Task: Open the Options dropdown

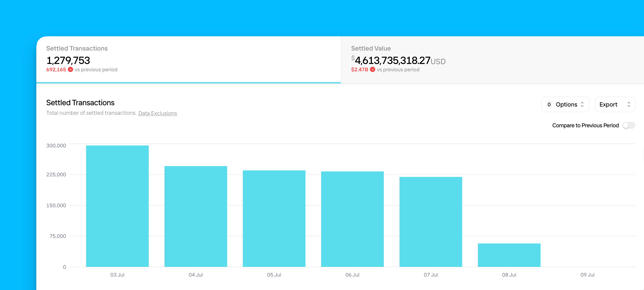Action: 565,105
